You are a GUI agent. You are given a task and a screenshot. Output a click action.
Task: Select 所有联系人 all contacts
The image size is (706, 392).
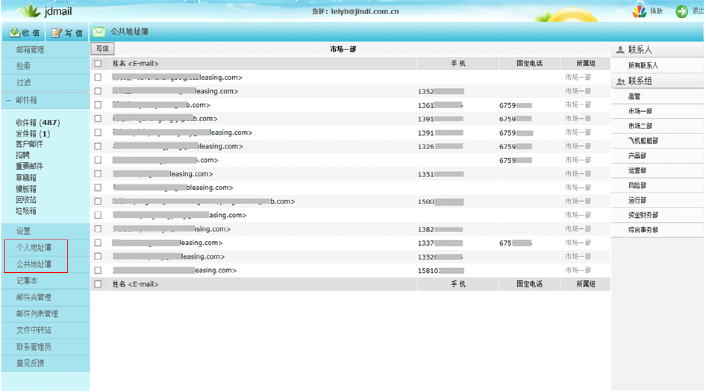coord(643,66)
